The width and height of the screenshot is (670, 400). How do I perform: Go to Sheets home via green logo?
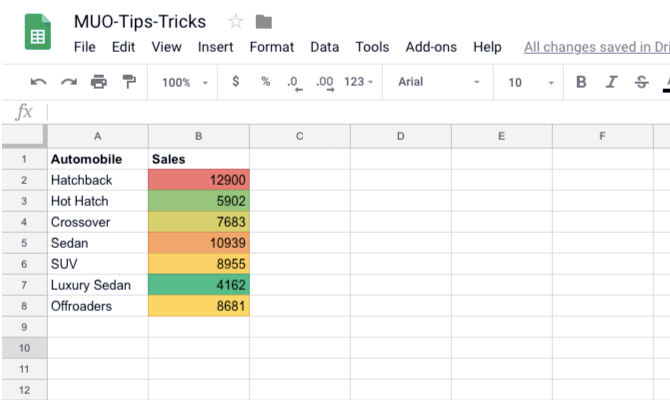click(x=38, y=34)
